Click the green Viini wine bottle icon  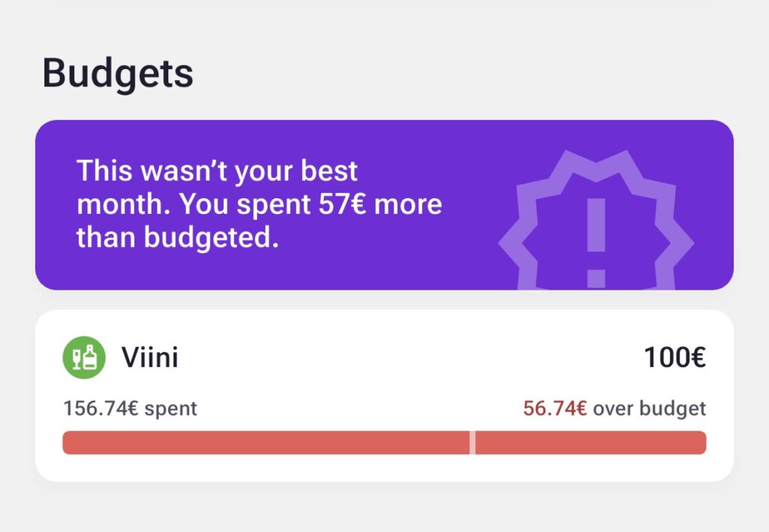83,357
